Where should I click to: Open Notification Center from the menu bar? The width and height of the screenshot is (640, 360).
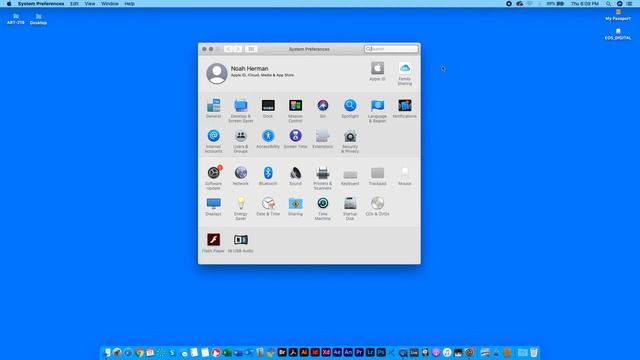click(x=629, y=4)
